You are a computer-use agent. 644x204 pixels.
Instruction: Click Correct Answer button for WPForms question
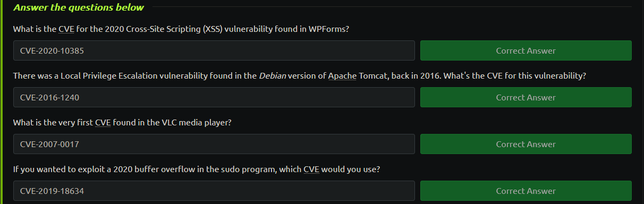526,50
